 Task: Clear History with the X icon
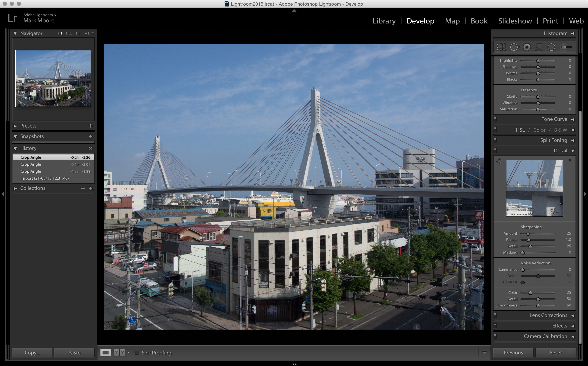click(90, 148)
